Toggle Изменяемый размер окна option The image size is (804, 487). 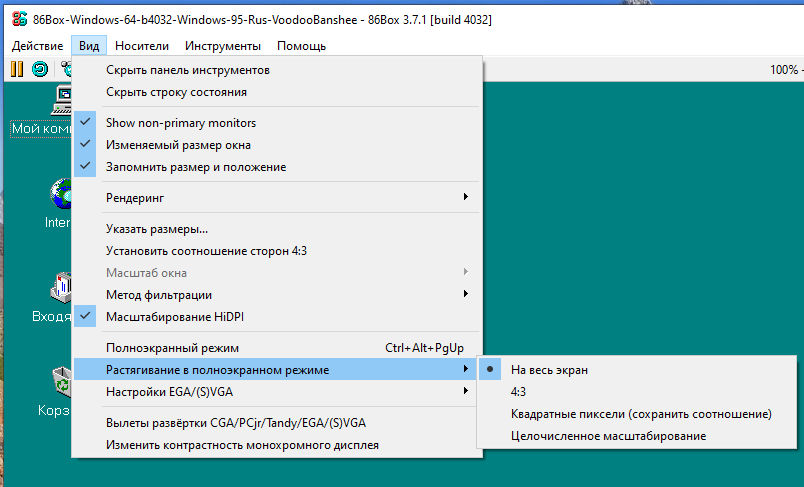point(276,145)
